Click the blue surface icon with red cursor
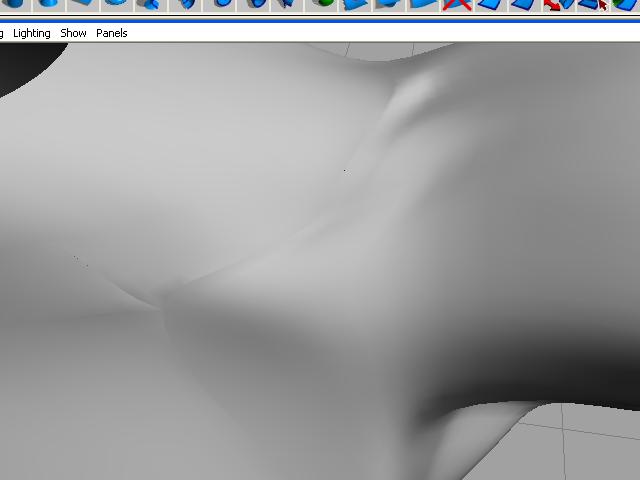The height and width of the screenshot is (480, 640). pyautogui.click(x=593, y=5)
